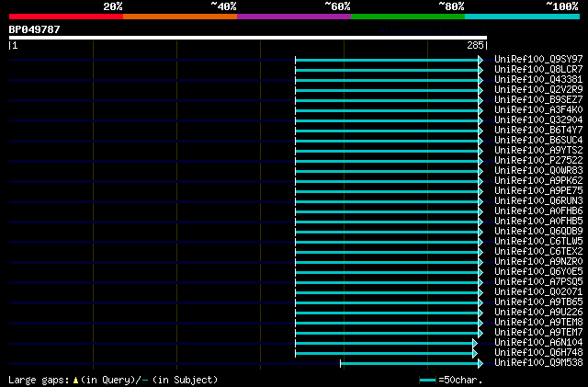Select label UniRef100_A9YTS2
This screenshot has height=387, width=588.
tap(538, 151)
